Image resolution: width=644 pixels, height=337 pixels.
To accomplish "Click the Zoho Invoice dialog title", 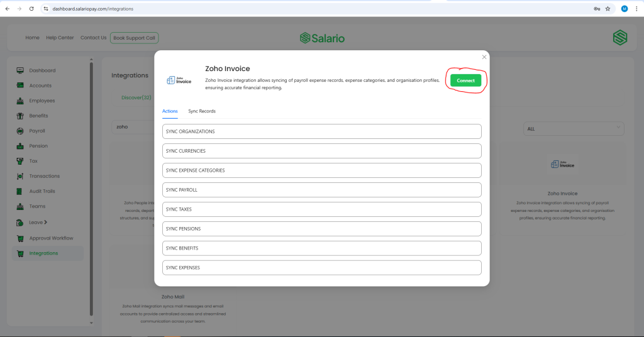I will (228, 69).
